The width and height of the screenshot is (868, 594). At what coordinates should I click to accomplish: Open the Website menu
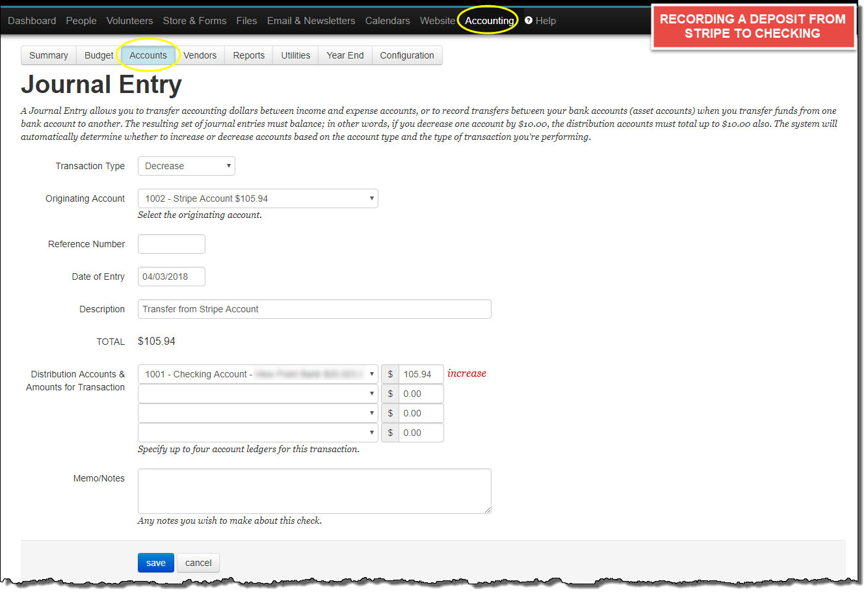coord(438,21)
